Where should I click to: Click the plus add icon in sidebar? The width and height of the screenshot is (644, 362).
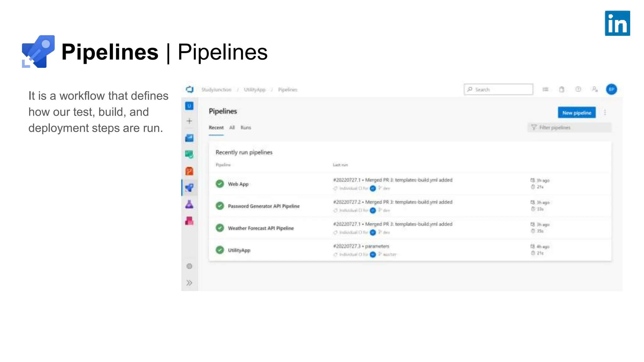189,121
